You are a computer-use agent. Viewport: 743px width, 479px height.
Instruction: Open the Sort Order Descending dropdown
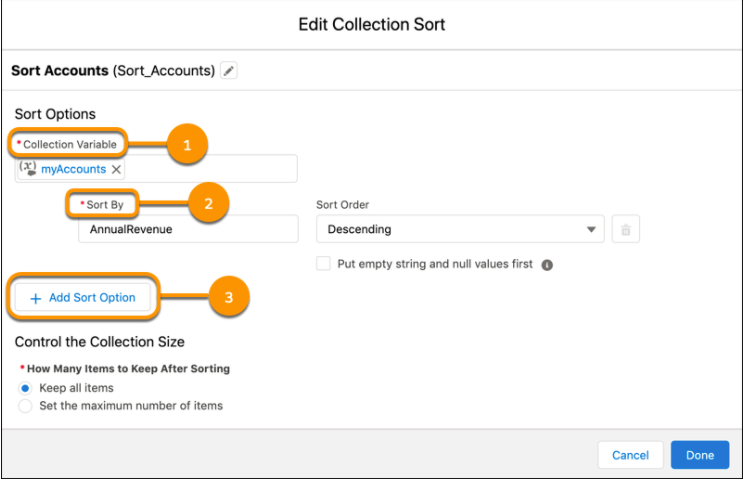tap(460, 229)
